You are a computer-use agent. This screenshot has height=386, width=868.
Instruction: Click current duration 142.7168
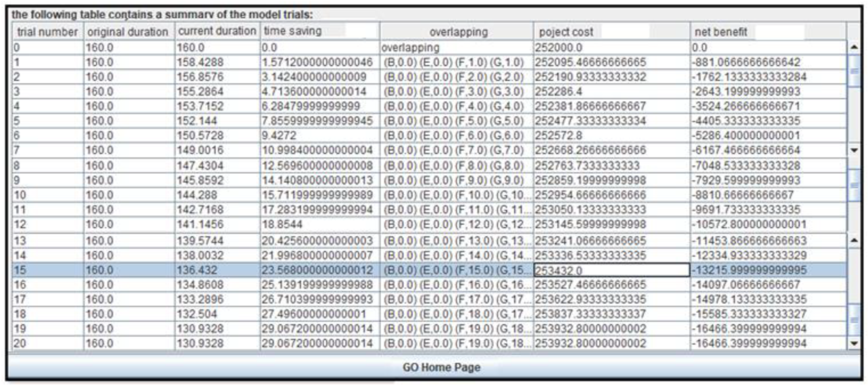click(217, 210)
